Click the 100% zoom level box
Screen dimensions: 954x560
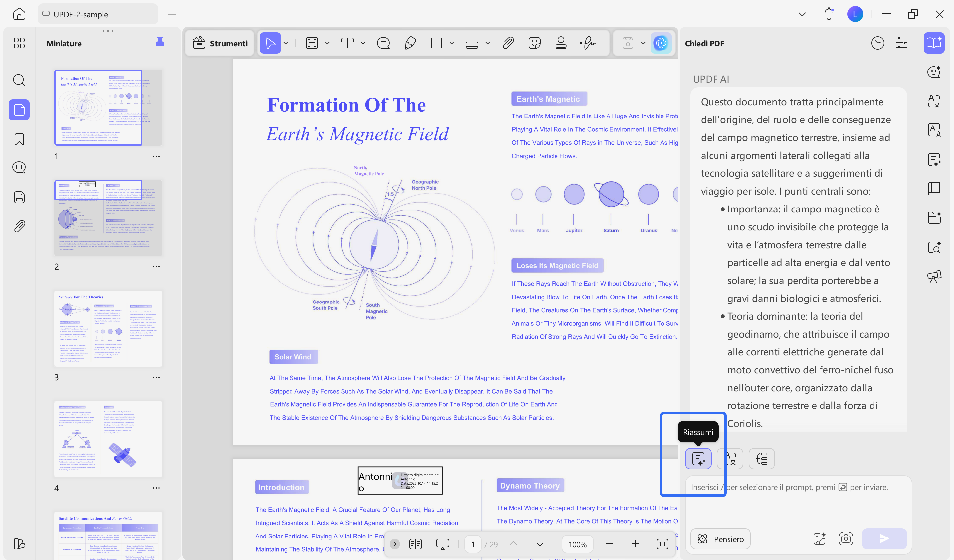pyautogui.click(x=577, y=544)
